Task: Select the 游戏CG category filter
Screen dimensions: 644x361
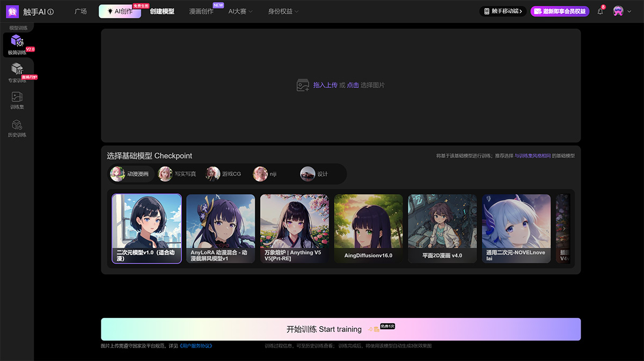Action: coord(225,174)
